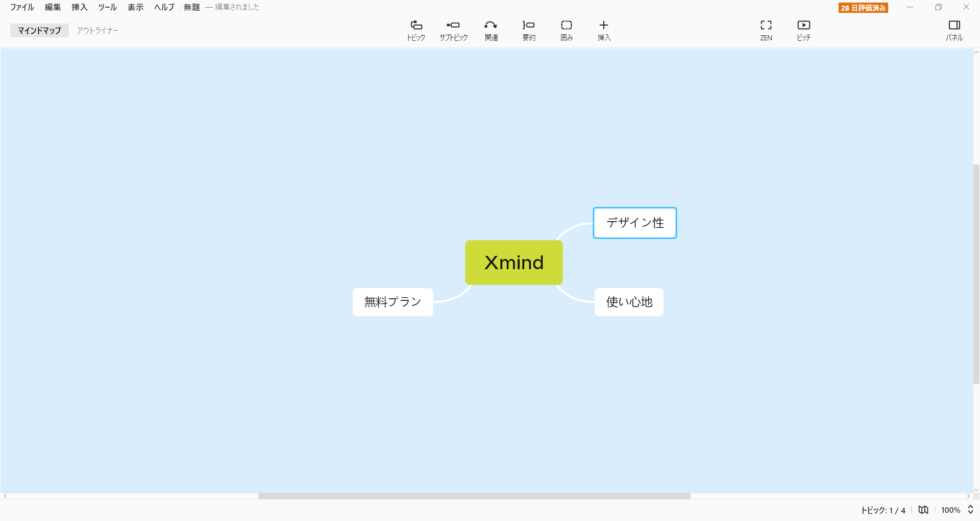Open the 表示 menu
The image size is (980, 521).
click(135, 7)
